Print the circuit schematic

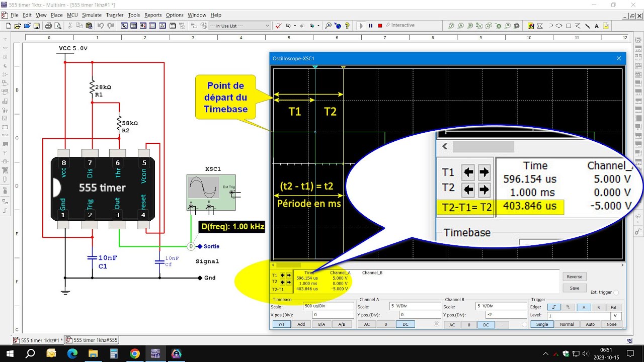[x=48, y=25]
